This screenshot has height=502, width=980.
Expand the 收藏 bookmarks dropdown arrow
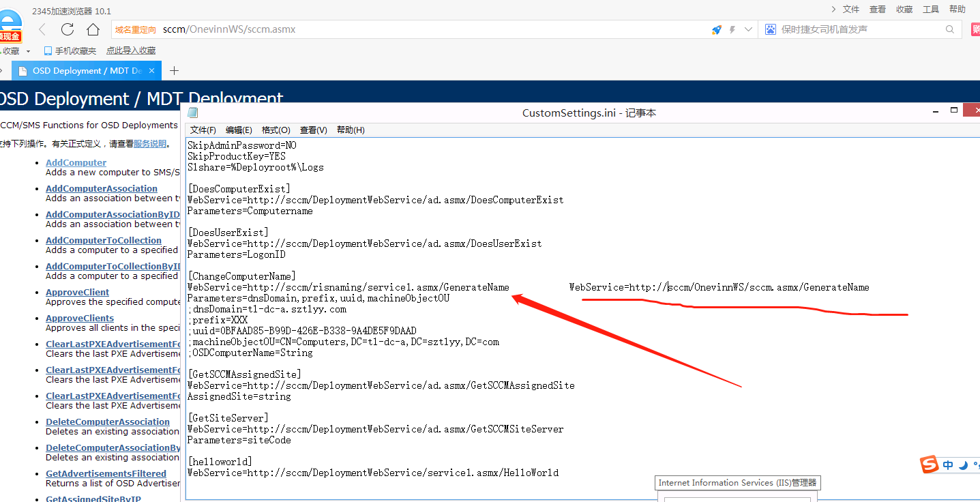[28, 51]
